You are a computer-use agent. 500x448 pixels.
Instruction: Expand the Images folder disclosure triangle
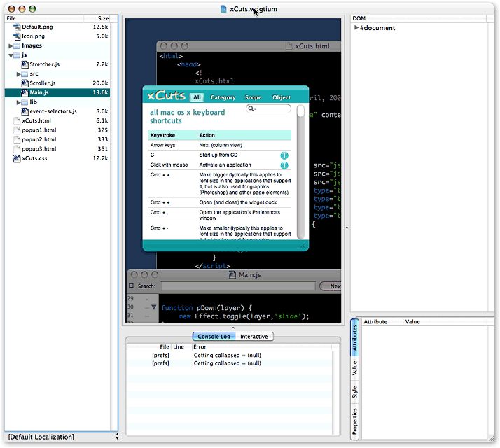pos(11,46)
